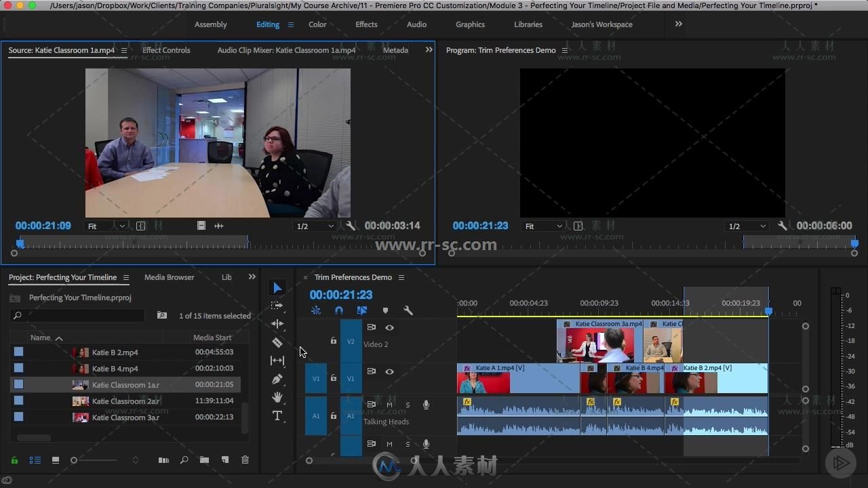The image size is (868, 488).
Task: Open Audio Clip Mixer tab
Action: pyautogui.click(x=286, y=50)
